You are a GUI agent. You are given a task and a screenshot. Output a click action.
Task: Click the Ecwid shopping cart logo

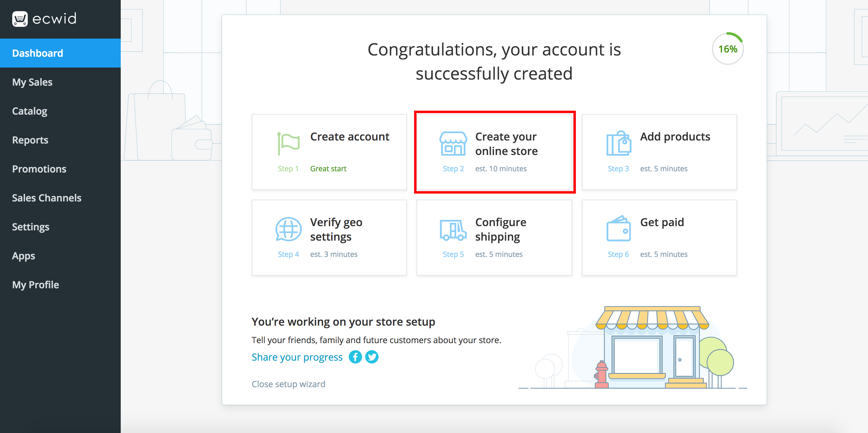pyautogui.click(x=20, y=19)
